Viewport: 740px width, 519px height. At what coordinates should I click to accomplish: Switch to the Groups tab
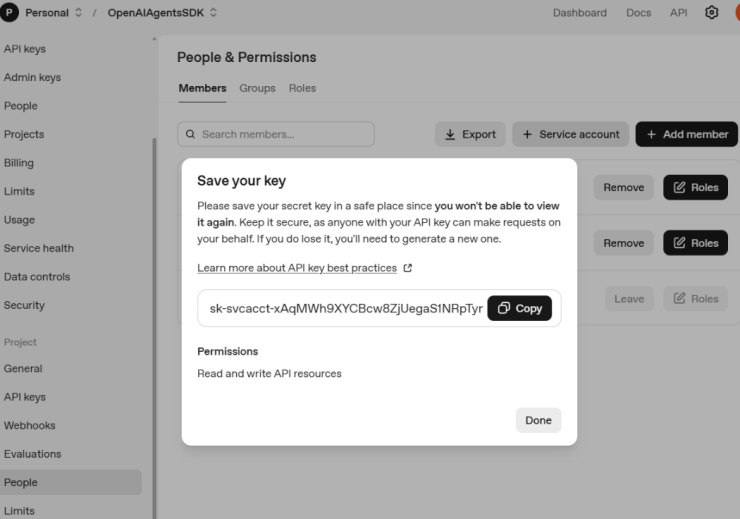click(257, 88)
